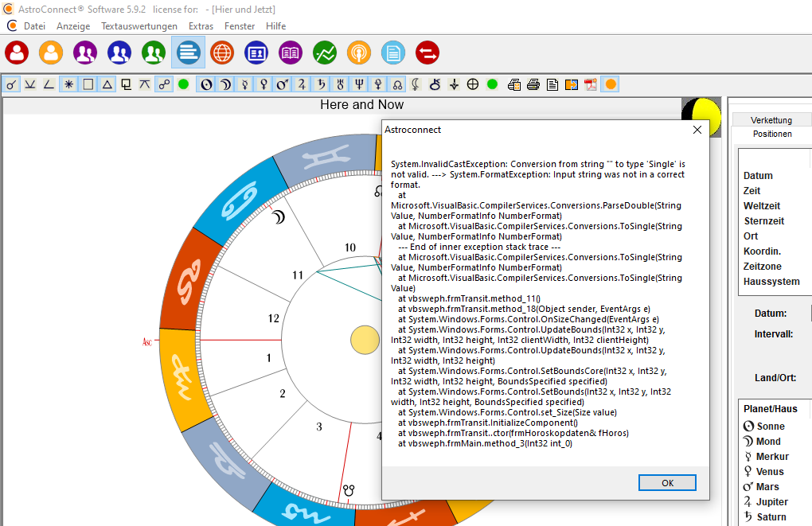The height and width of the screenshot is (526, 812).
Task: Click the export arrow icon
Action: [x=572, y=84]
